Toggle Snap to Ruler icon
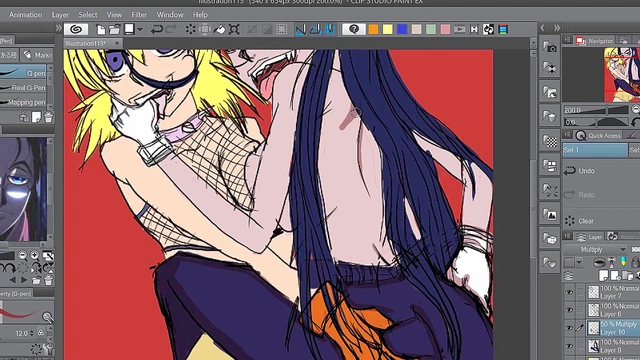This screenshot has height=360, width=640. 300,29
